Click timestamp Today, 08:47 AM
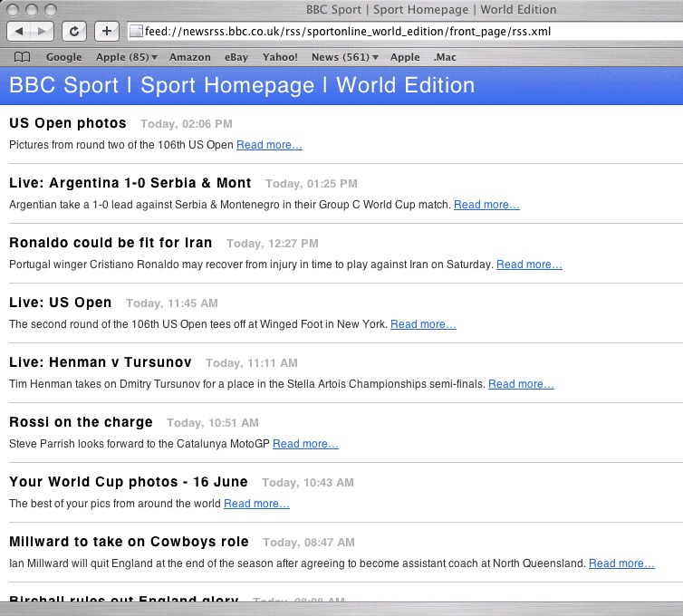Screen dimensions: 683x616 309,542
